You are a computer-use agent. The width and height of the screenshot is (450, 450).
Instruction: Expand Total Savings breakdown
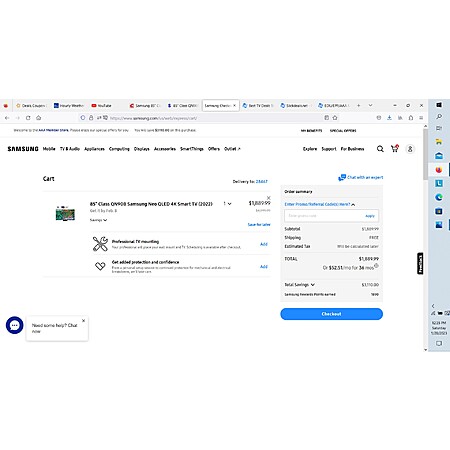299,285
